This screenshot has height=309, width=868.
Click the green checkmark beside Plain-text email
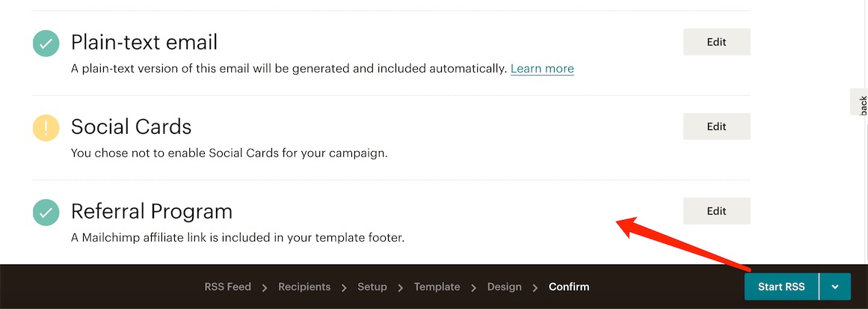coord(46,43)
